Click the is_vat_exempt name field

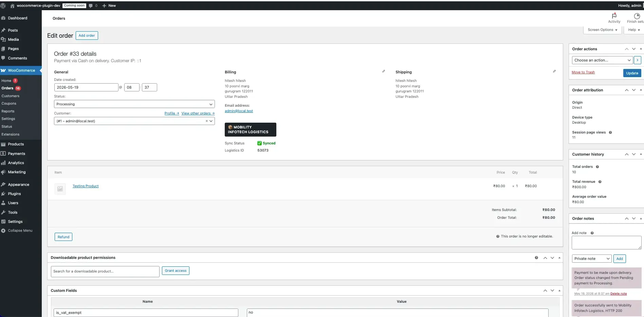click(x=146, y=313)
